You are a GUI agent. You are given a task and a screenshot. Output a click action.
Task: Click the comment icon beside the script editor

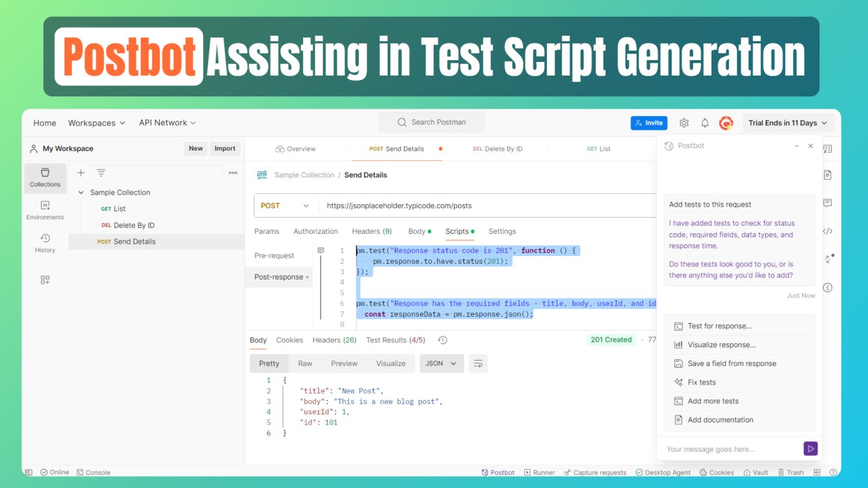point(321,250)
